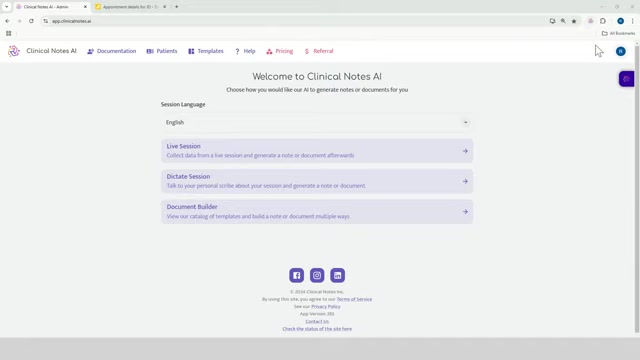This screenshot has width=640, height=360.
Task: Open the Terms of Service link
Action: pyautogui.click(x=354, y=299)
